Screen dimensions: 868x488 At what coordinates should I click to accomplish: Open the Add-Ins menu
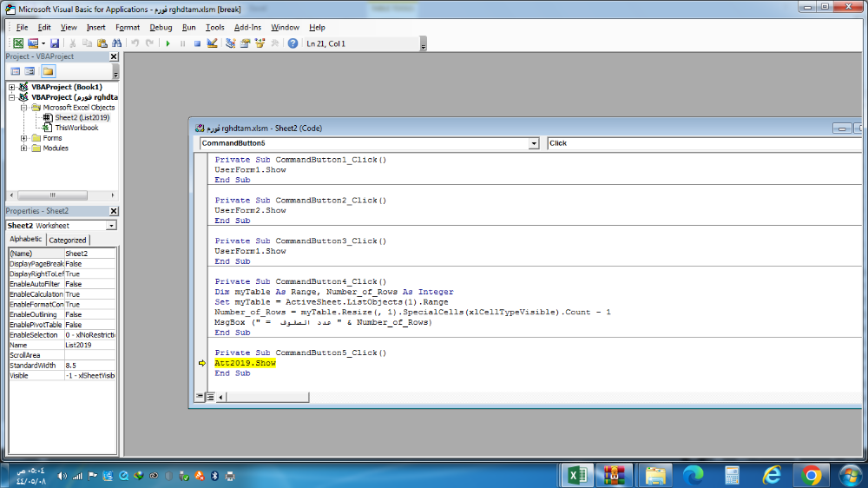[x=247, y=27]
